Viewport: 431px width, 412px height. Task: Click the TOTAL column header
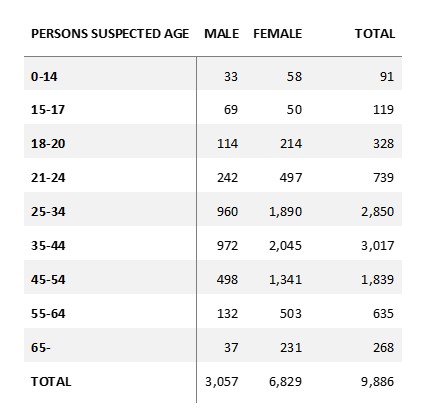(x=375, y=34)
